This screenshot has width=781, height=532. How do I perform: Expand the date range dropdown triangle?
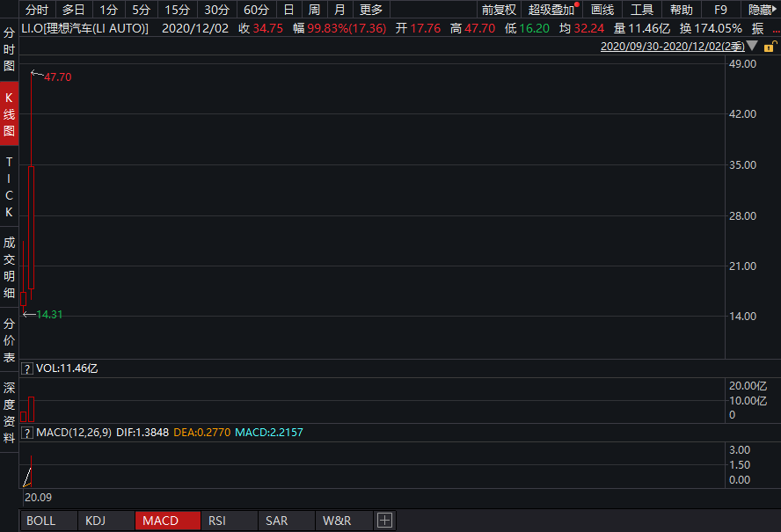(753, 47)
